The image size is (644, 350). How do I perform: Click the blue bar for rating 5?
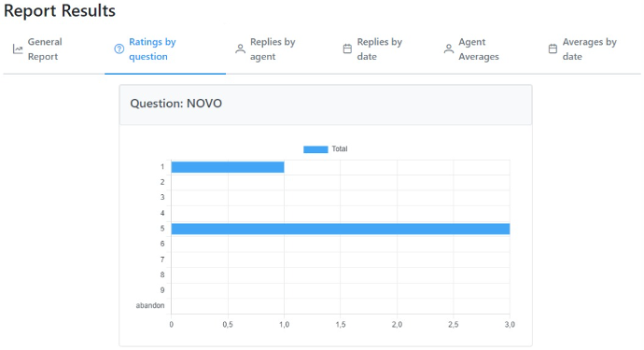point(341,229)
